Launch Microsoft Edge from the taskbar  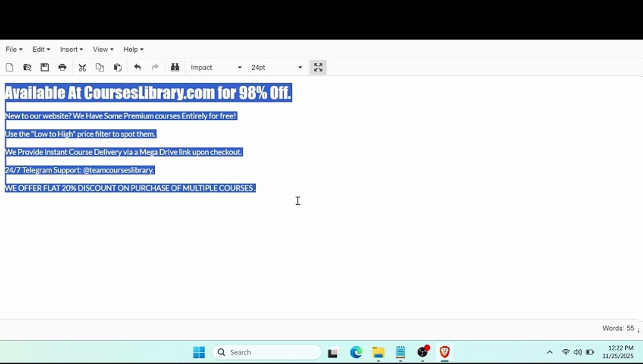(x=356, y=352)
